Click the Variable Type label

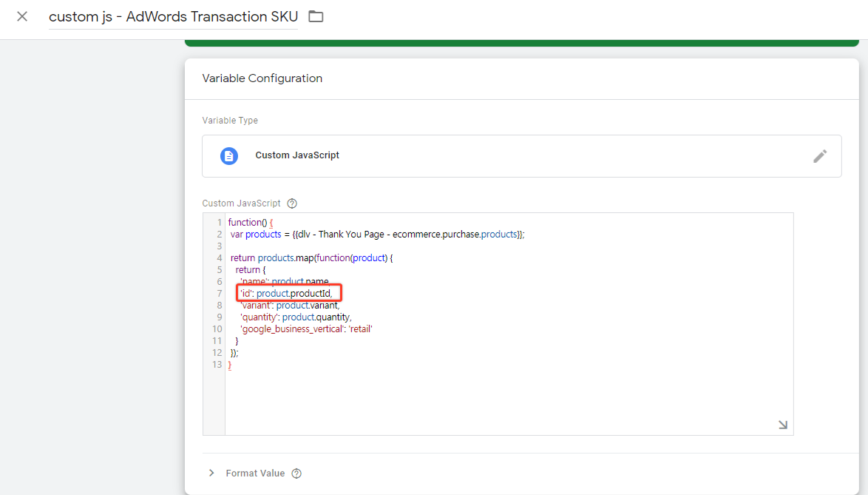(x=230, y=120)
